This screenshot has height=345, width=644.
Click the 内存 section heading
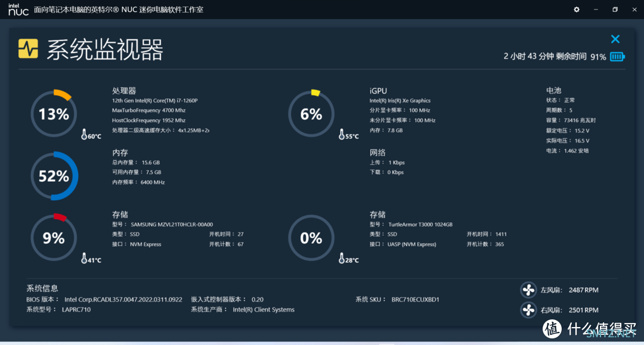click(x=120, y=153)
